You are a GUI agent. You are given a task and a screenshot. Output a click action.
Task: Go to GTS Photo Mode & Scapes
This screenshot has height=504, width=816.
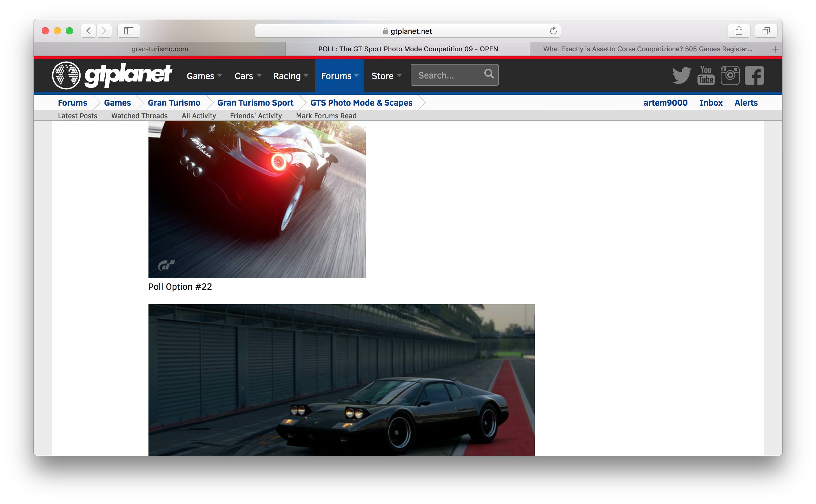361,103
